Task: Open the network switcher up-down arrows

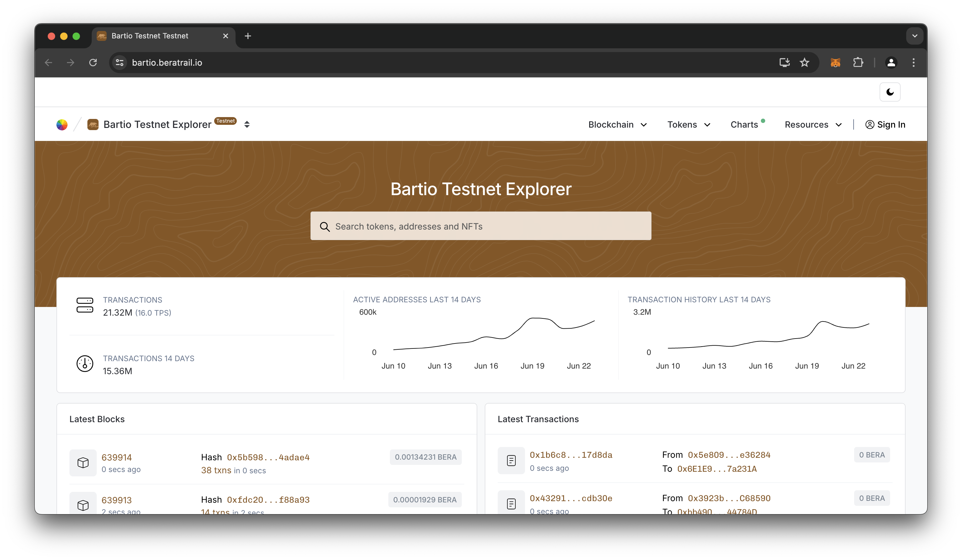Action: [247, 125]
